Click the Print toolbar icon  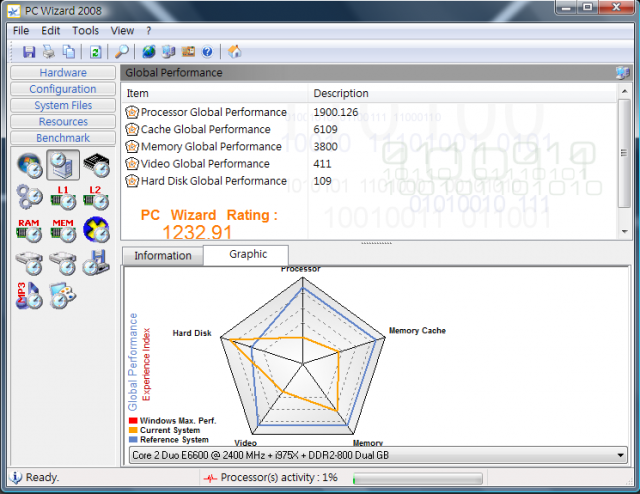click(49, 52)
